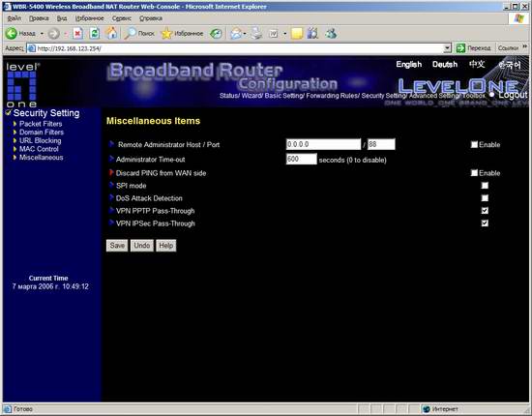Open the Вид menu in menu bar
Viewport: 532px width, 416px height.
[62, 18]
